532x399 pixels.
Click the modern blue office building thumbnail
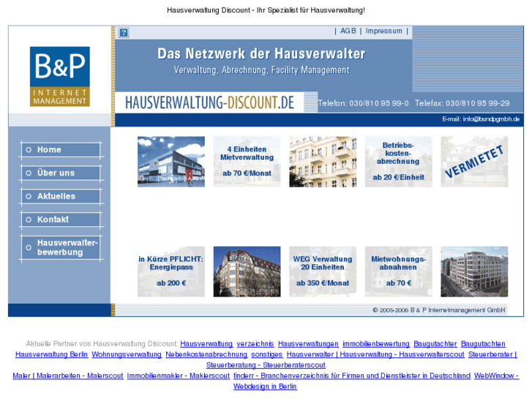tap(171, 162)
